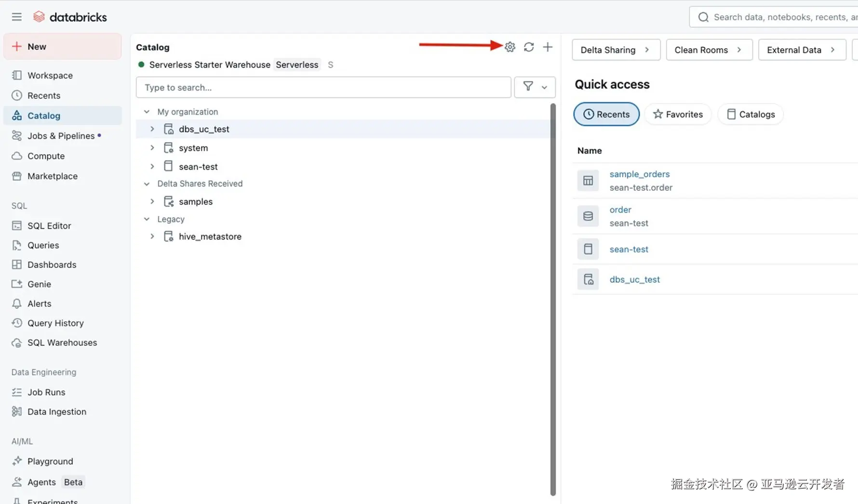Select system in the catalog tree
The image size is (858, 504).
click(x=193, y=148)
